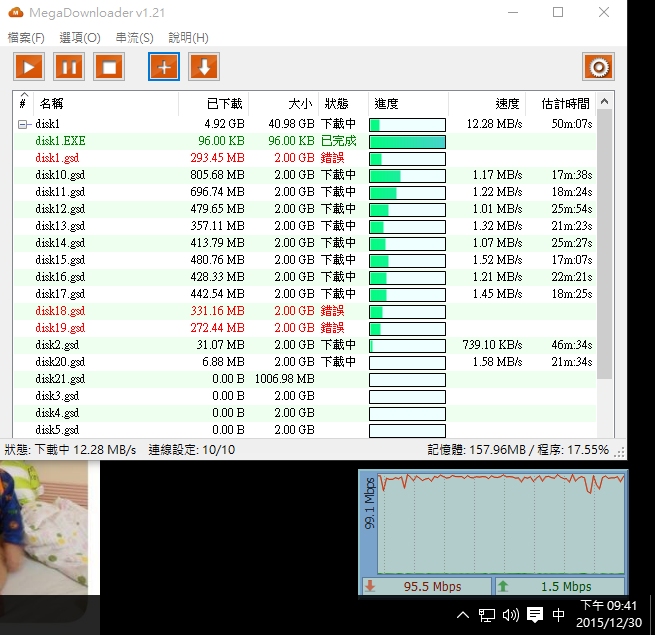Select the red disk1.gsd error row
The image size is (655, 635).
305,158
